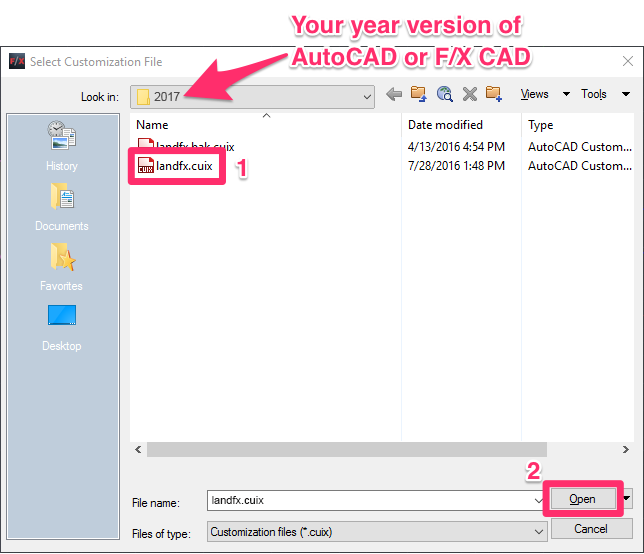This screenshot has height=554, width=644.
Task: Expand the Files of type dropdown
Action: coord(539,532)
